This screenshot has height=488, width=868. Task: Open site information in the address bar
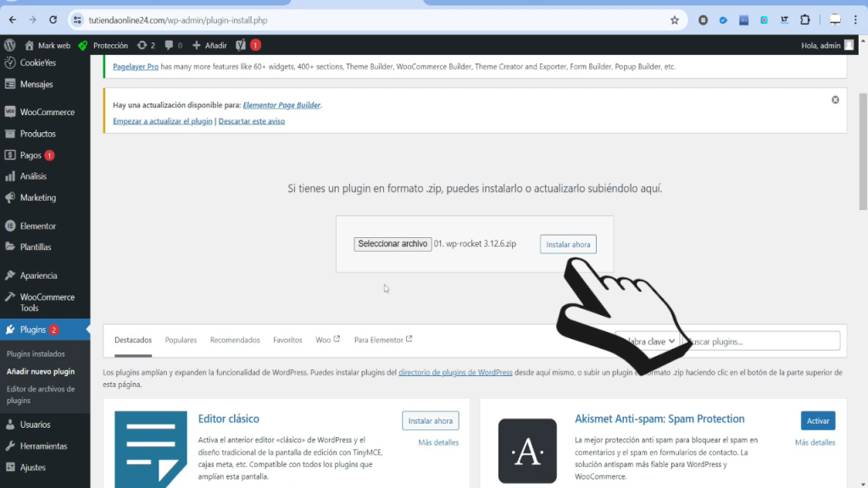tap(77, 19)
